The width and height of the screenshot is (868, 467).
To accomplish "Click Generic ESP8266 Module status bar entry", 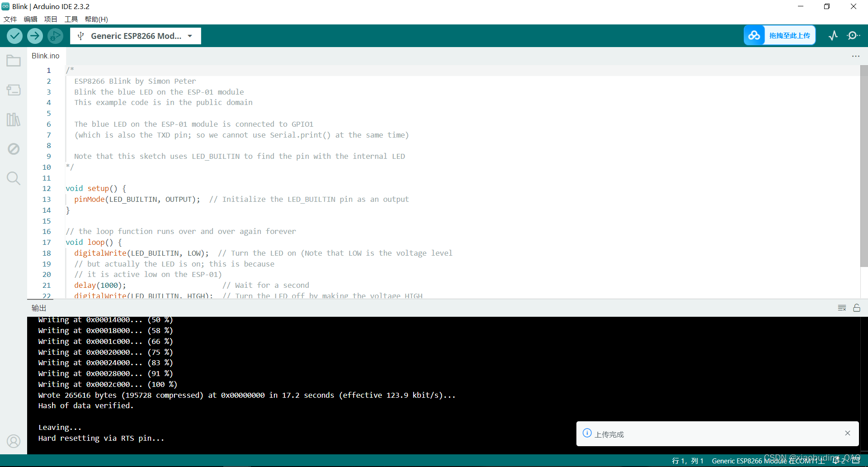I will coord(768,461).
